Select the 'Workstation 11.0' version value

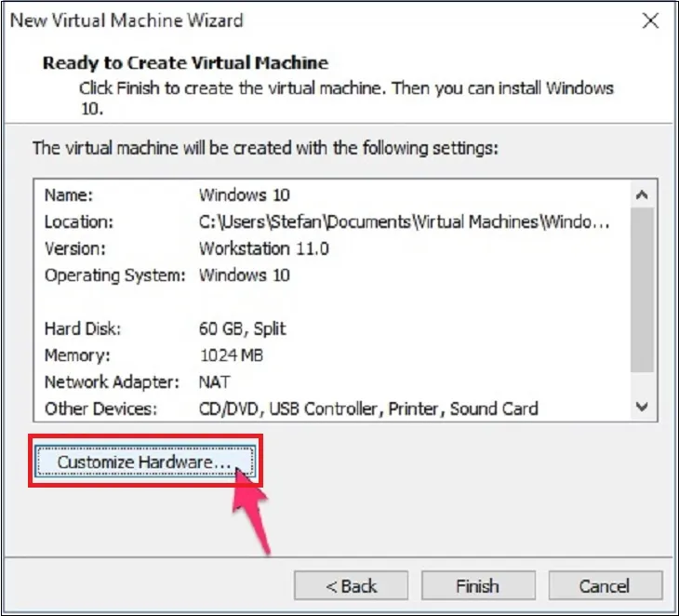264,248
